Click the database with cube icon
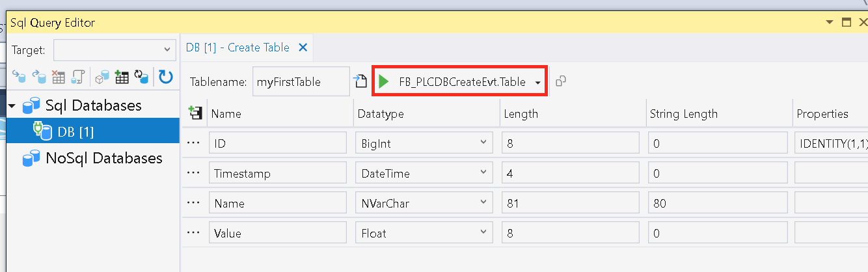Viewport: 868px width, 272px height. coord(102,77)
